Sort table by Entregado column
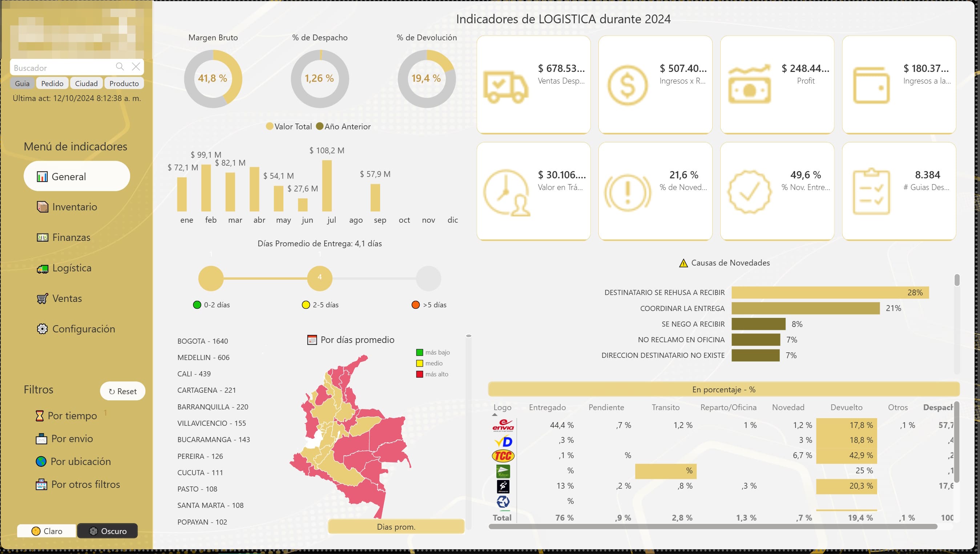 (x=547, y=407)
